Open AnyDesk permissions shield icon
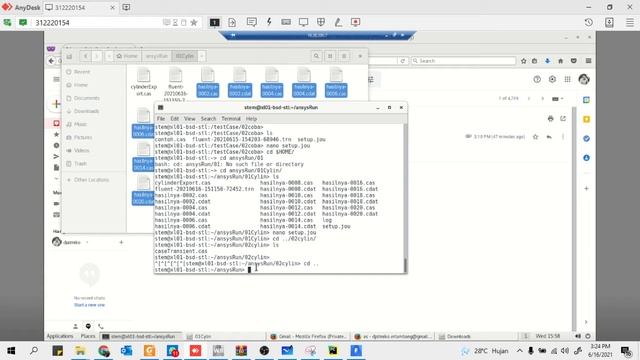Image resolution: width=640 pixels, height=360 pixels. [321, 22]
